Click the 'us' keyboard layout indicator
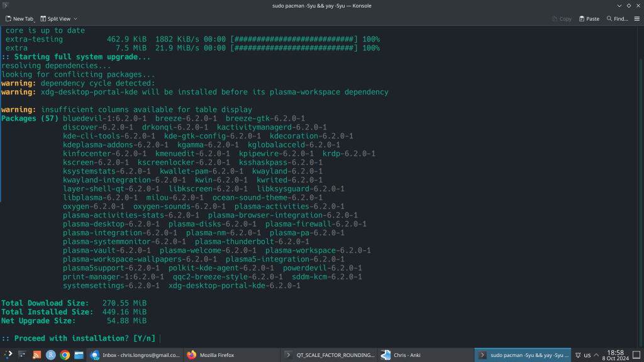 587,355
